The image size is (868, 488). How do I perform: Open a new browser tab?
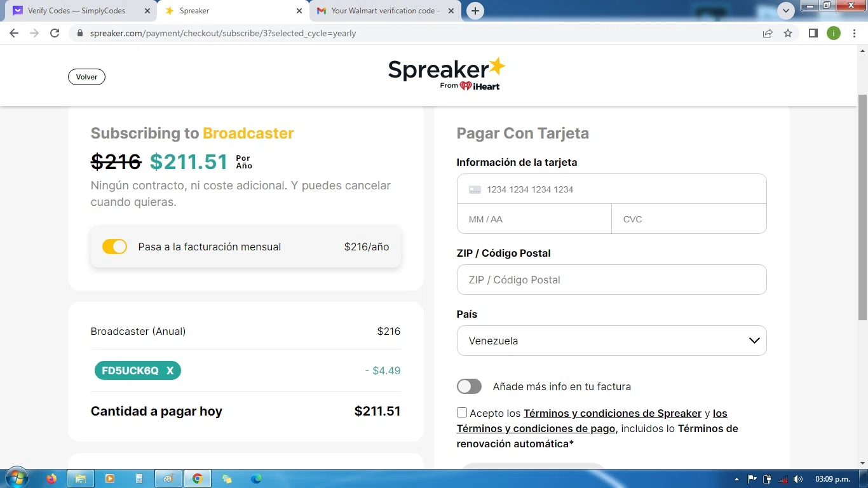[475, 11]
